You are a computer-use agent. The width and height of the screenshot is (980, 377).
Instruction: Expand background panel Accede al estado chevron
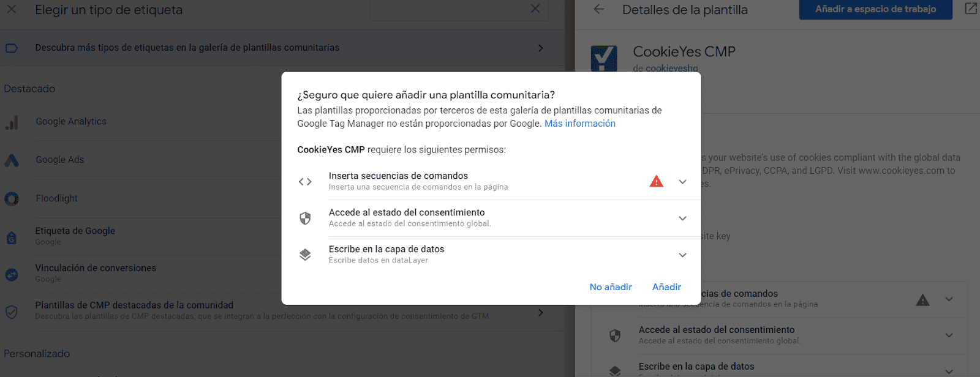pos(949,335)
